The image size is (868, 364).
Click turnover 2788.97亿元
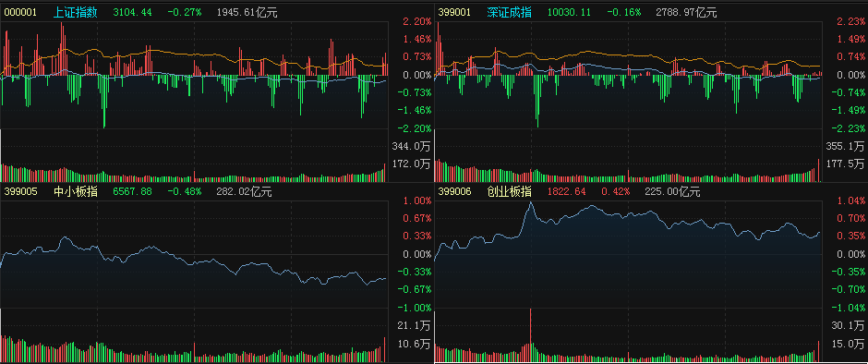point(686,13)
